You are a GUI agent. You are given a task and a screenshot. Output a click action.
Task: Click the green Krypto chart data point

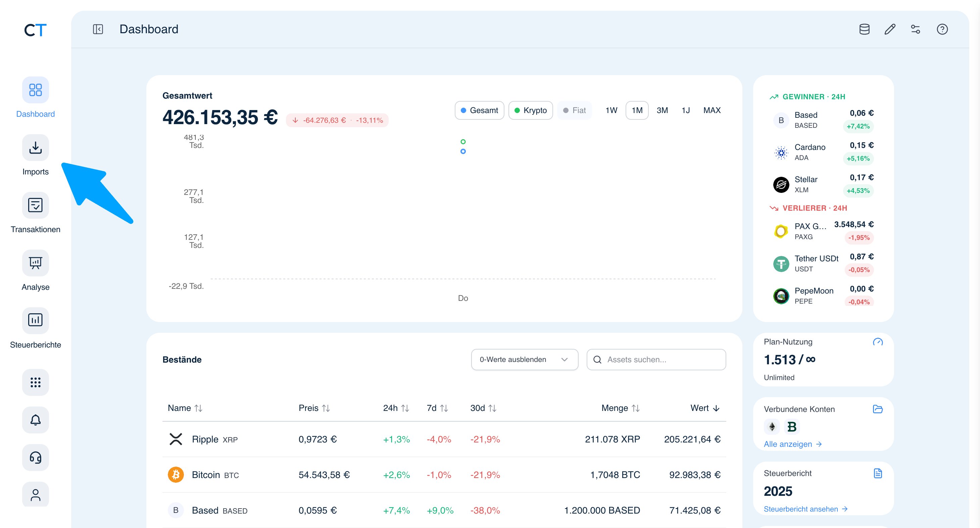[x=463, y=142]
